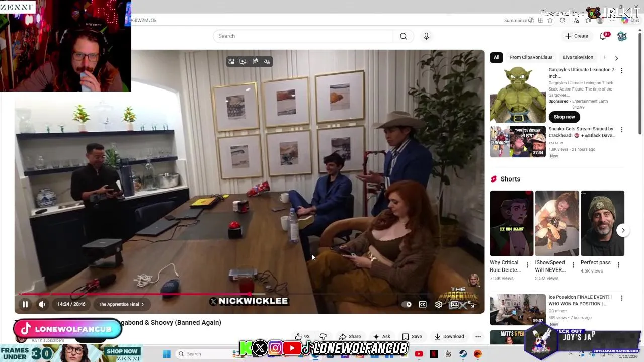Toggle the autoplay switch in the player
The height and width of the screenshot is (362, 644).
[x=406, y=304]
